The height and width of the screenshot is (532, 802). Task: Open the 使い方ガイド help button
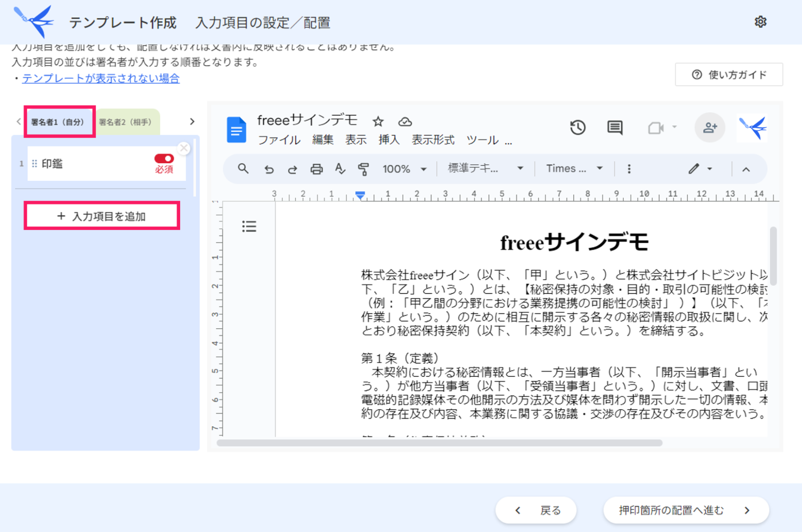coord(729,75)
